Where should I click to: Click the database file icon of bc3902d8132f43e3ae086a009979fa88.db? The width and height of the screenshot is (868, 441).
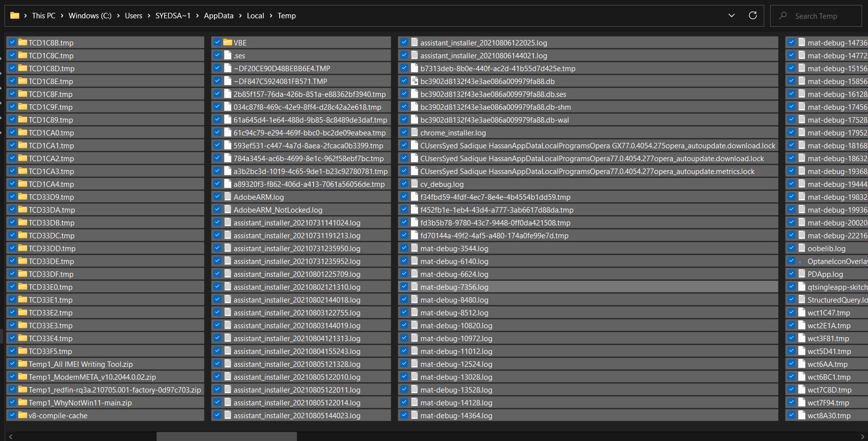click(x=414, y=81)
